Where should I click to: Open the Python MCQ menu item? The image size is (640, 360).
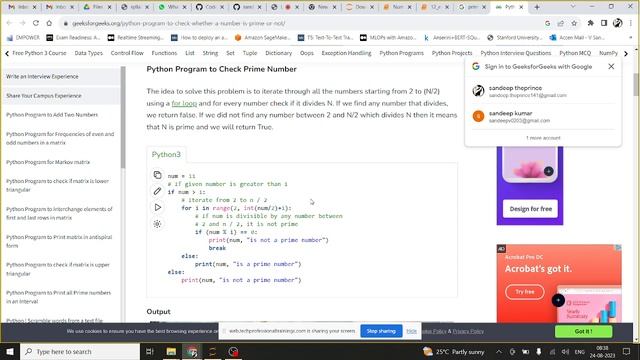[575, 53]
